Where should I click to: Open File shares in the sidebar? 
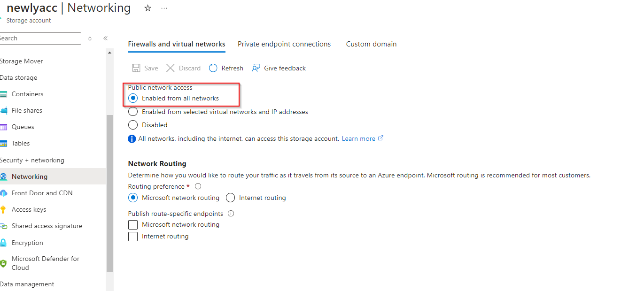coord(27,110)
